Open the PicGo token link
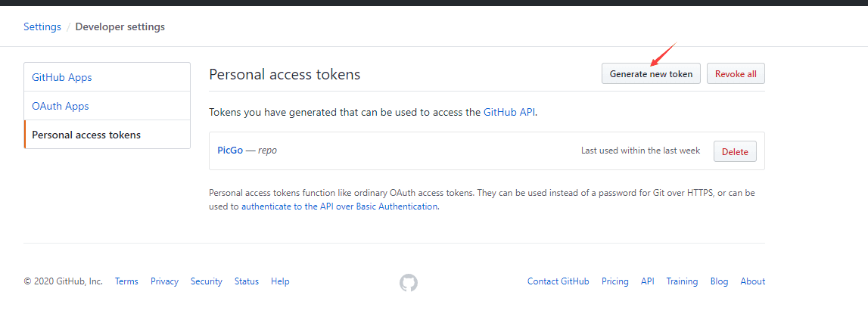The image size is (868, 326). coord(230,151)
